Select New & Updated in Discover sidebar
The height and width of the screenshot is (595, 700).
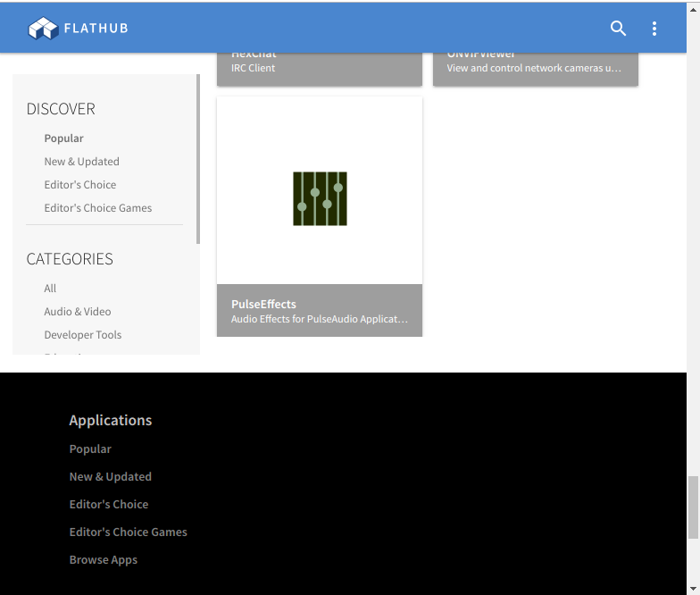pos(82,162)
